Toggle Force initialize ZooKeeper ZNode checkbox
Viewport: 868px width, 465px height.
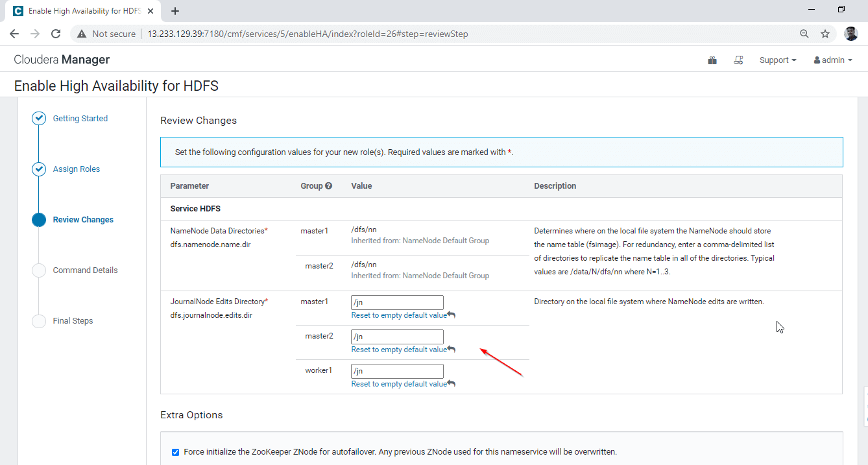point(175,452)
